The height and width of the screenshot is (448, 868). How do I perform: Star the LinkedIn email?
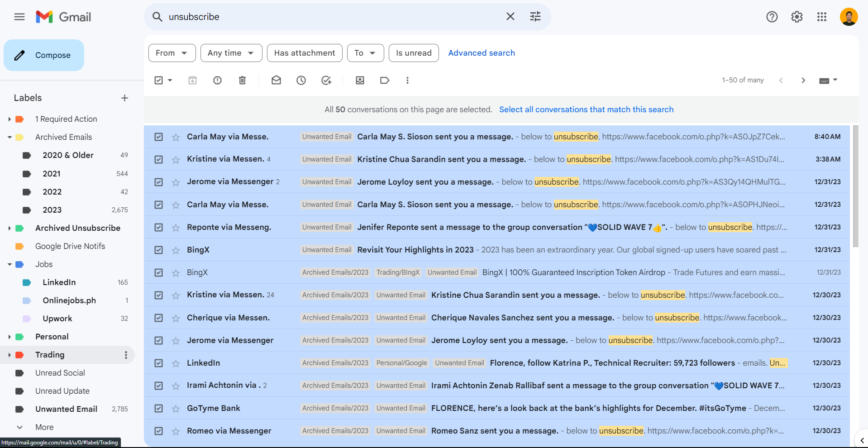[x=176, y=363]
